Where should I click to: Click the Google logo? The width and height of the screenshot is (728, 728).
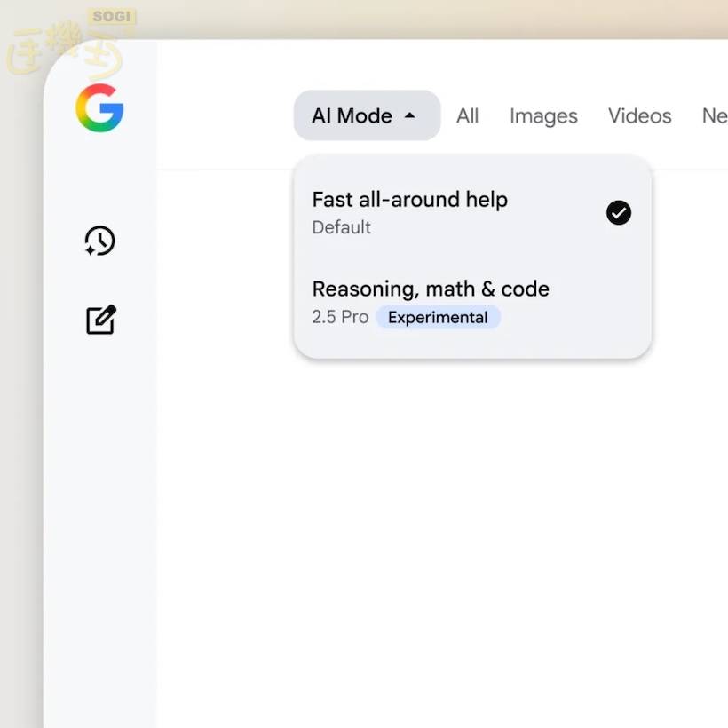[99, 108]
